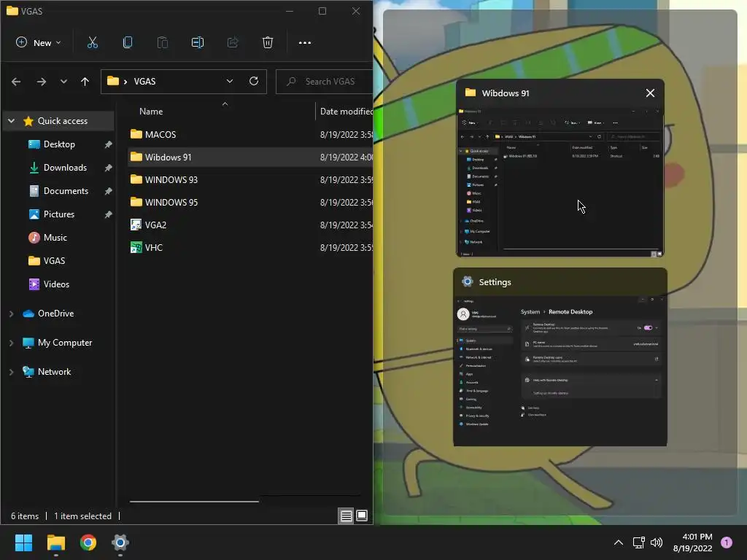
Task: Close the Wibdows 91 snap thumbnail
Action: 650,93
